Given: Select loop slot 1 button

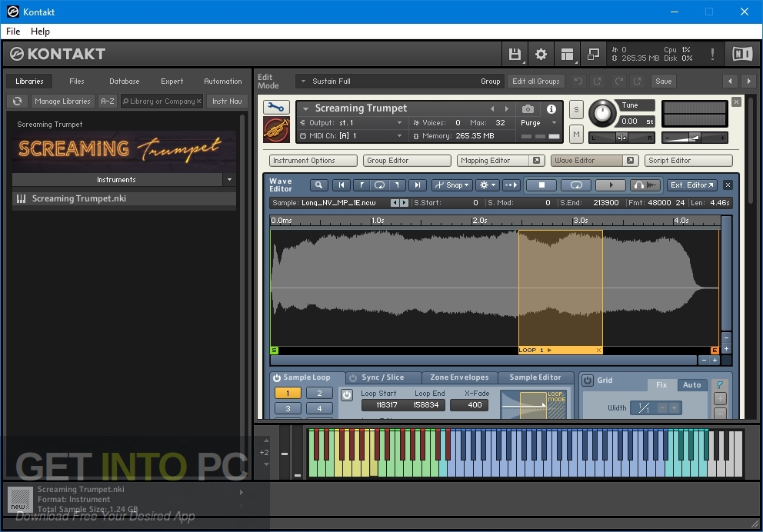Looking at the screenshot, I should pos(288,394).
